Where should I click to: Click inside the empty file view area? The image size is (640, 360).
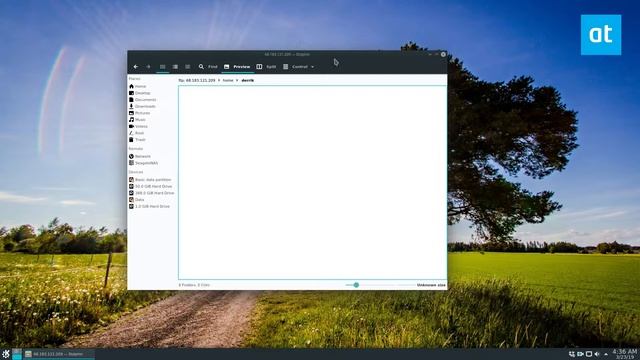(312, 182)
